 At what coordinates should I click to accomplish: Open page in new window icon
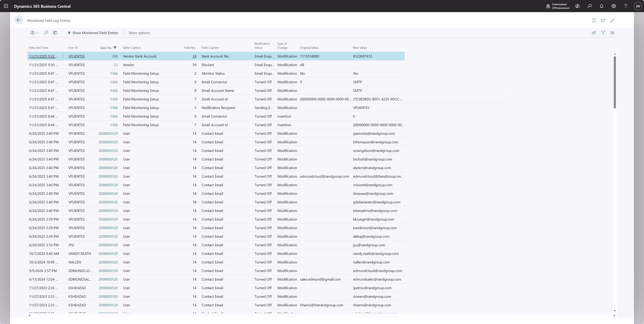603,20
